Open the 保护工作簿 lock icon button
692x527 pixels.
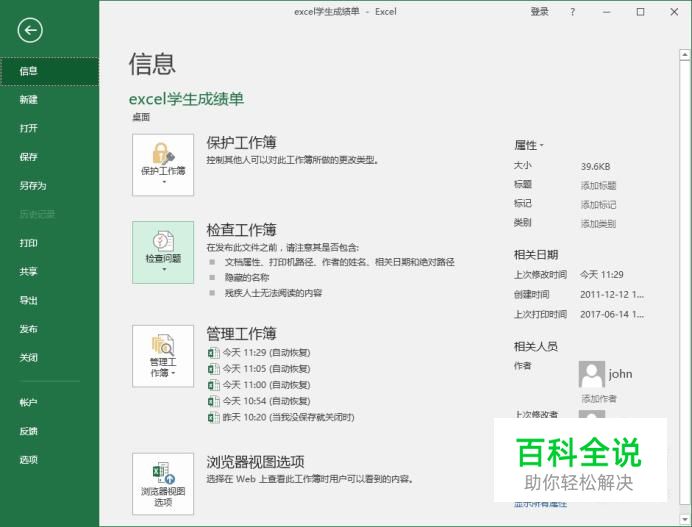coord(163,165)
